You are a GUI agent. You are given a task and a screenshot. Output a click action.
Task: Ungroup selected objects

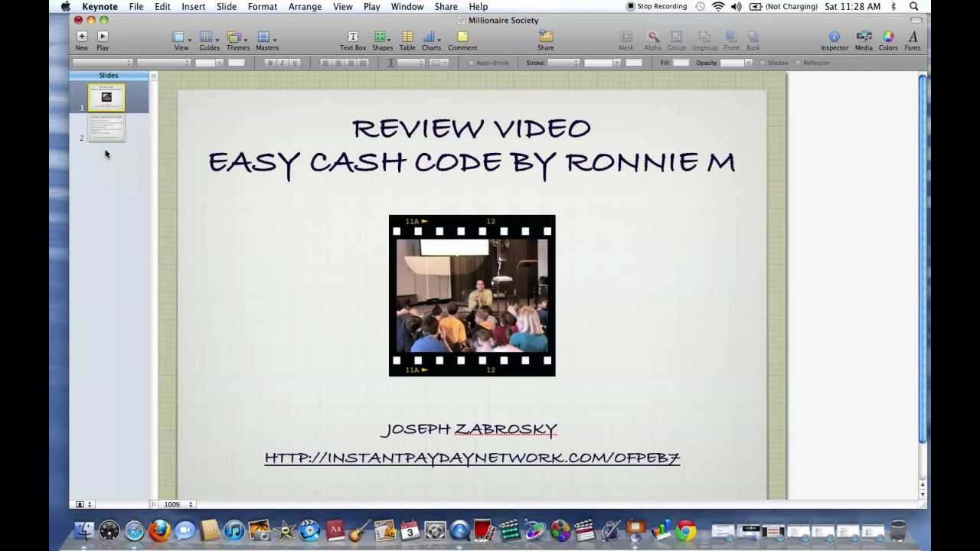click(704, 41)
